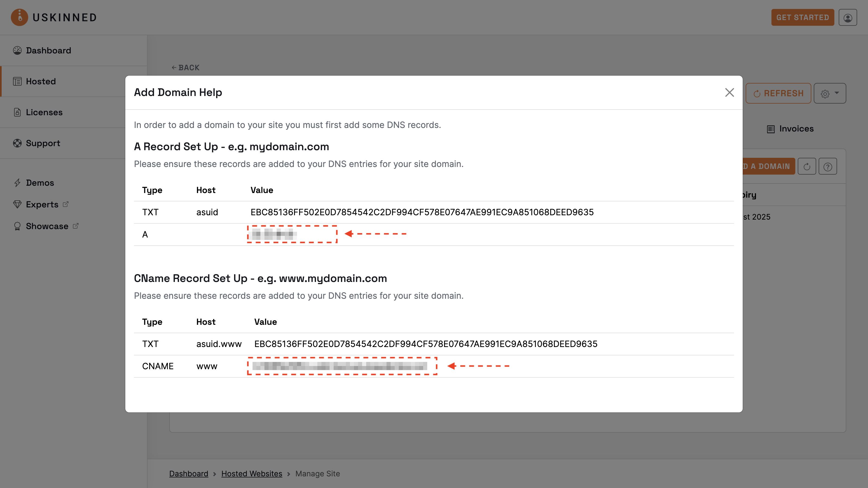Screen dimensions: 868x488
Task: Open the settings gear dropdown
Action: point(829,93)
